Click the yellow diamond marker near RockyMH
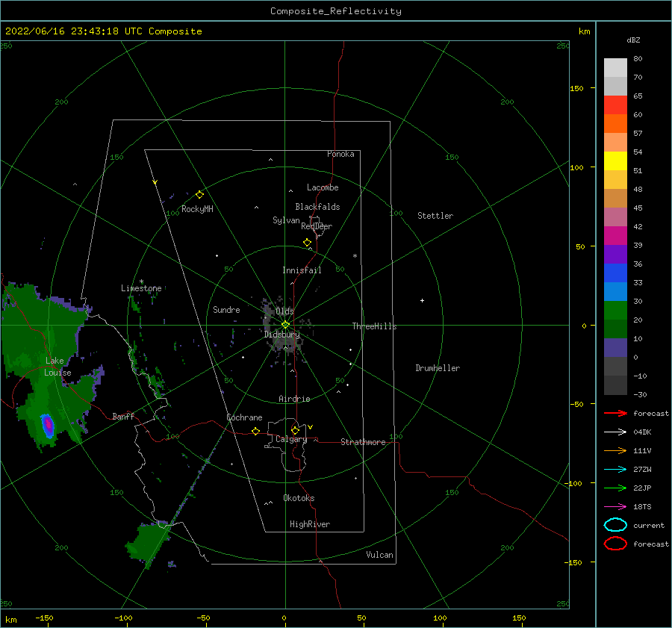Screen dimensions: 672x628 (x=199, y=195)
